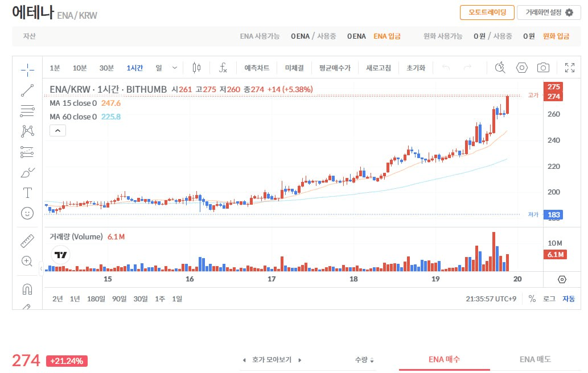Click 새로고침 to refresh the chart
Viewport: 588px width, 373px height.
click(x=379, y=68)
